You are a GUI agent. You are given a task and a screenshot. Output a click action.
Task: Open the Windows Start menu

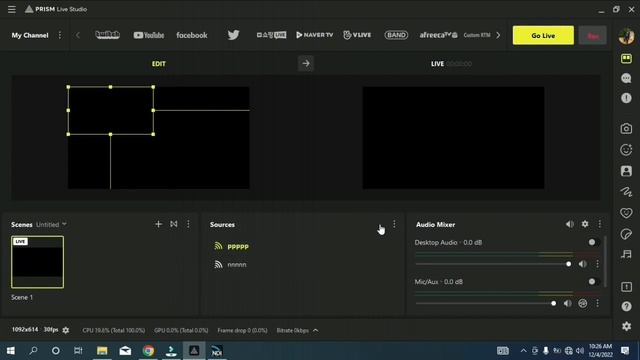tap(11, 351)
